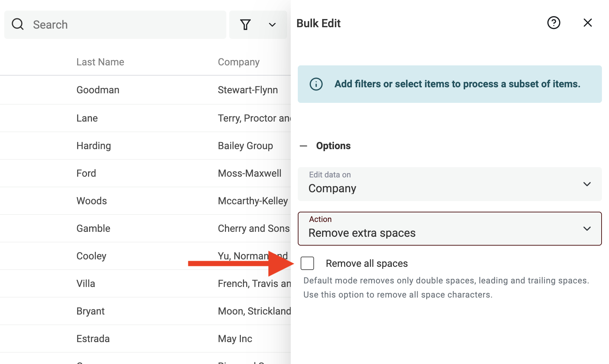The width and height of the screenshot is (609, 364).
Task: Click the help question mark icon
Action: (x=553, y=23)
